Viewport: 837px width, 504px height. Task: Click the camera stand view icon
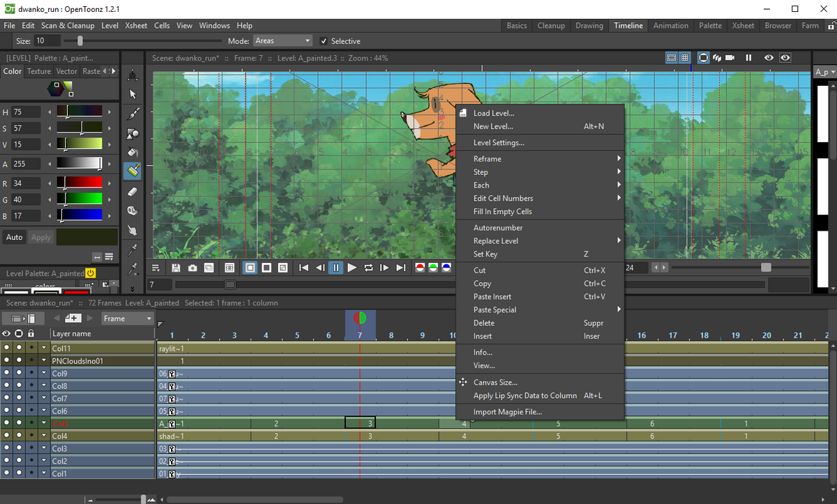tap(703, 58)
